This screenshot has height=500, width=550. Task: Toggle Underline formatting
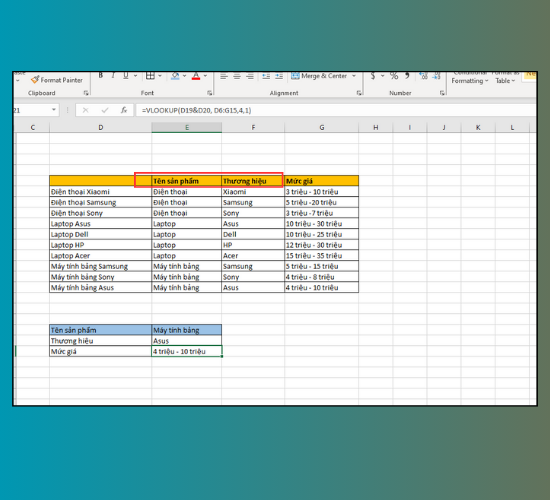pos(126,75)
